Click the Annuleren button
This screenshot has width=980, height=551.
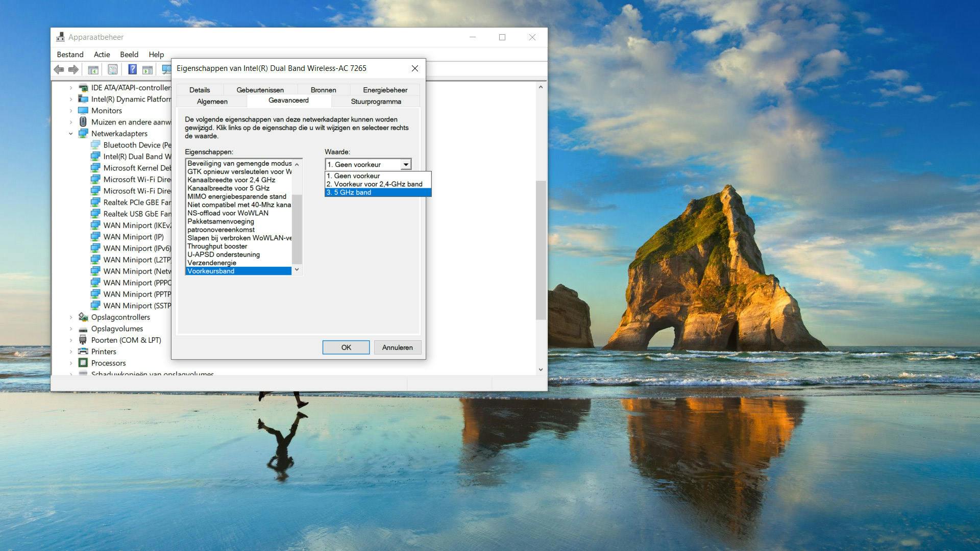point(397,347)
